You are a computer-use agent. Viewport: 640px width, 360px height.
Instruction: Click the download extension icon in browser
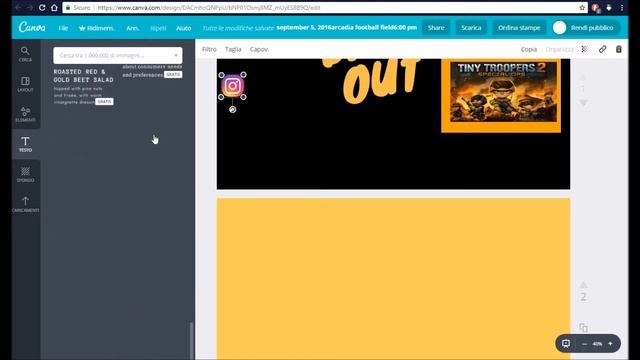[x=609, y=7]
